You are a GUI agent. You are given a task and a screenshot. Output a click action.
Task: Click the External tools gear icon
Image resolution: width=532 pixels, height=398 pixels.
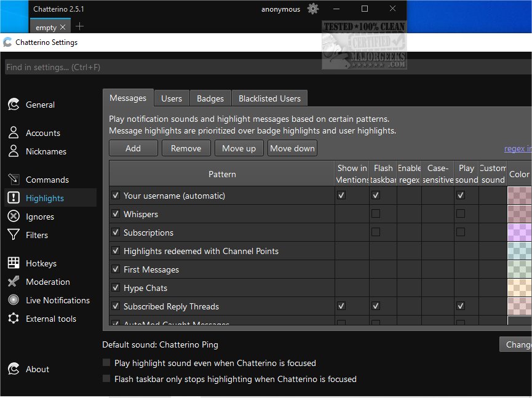[14, 319]
